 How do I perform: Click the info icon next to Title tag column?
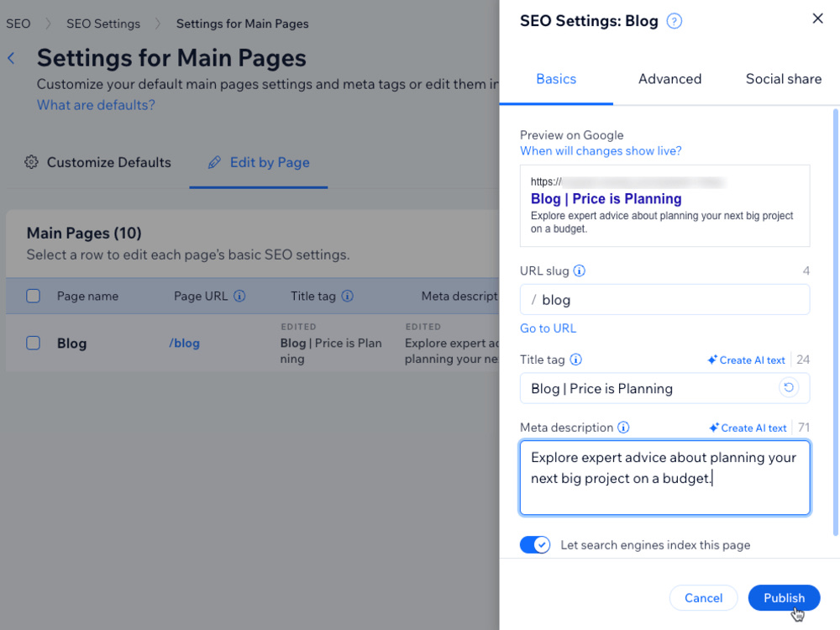[347, 296]
